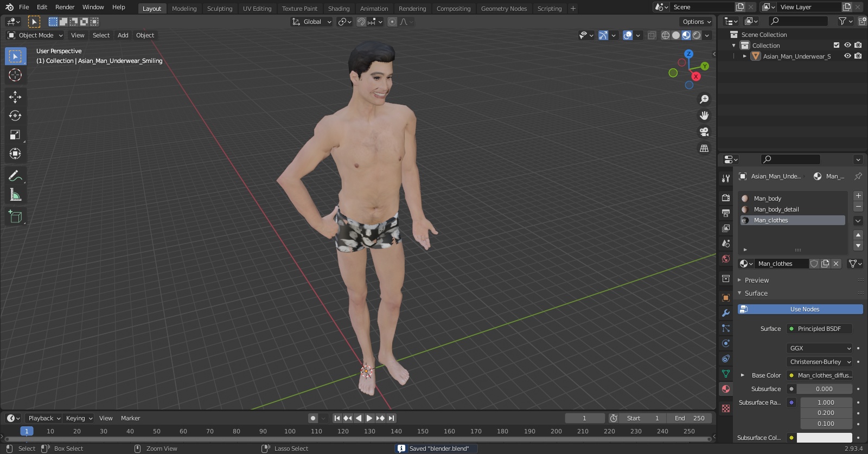Open the Output properties tab
Screen dimensions: 868x454
coord(726,213)
